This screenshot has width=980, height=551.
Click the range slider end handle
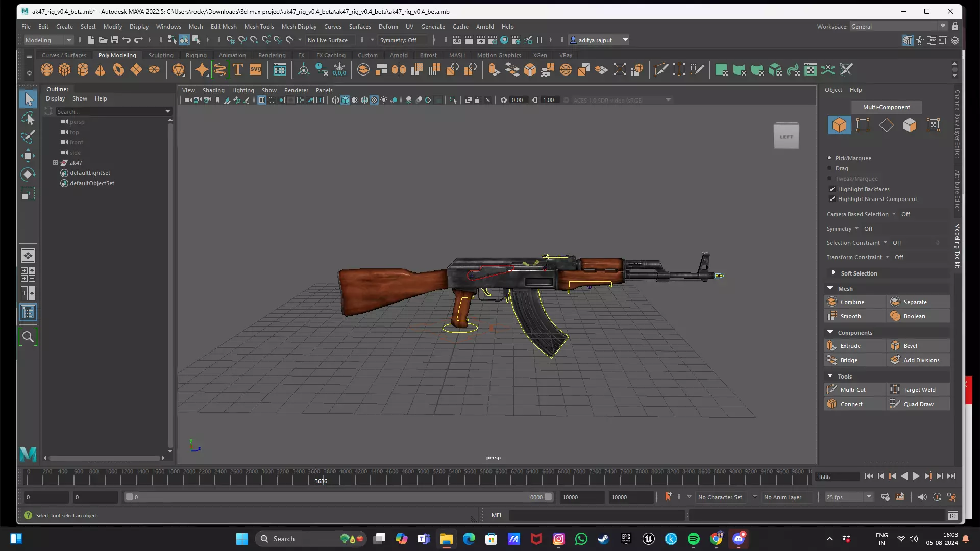[548, 497]
